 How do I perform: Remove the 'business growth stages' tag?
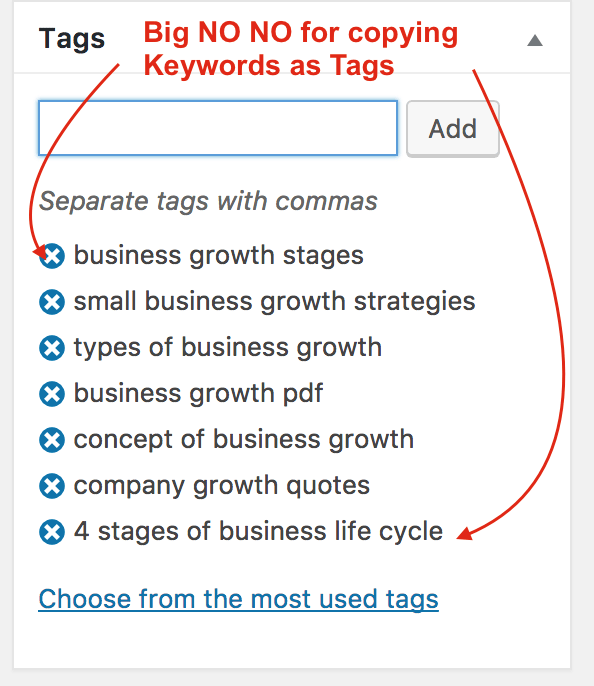point(52,256)
